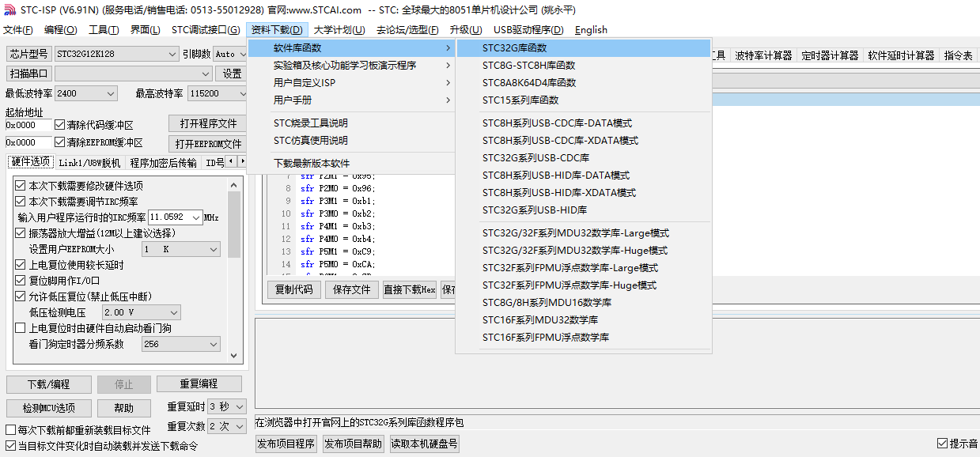This screenshot has width=980, height=457.
Task: Click 打开程序文件 button
Action: pos(208,124)
